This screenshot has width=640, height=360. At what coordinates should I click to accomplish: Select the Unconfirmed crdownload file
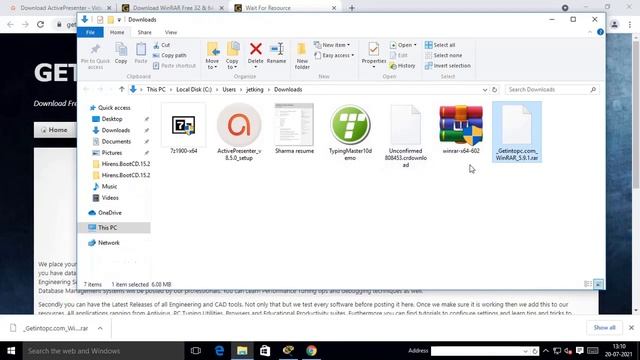click(x=405, y=136)
